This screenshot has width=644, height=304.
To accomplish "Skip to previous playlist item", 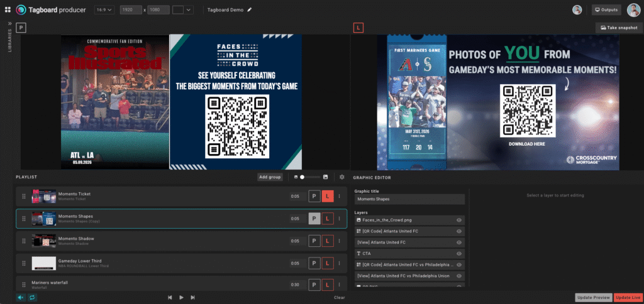I will [170, 298].
